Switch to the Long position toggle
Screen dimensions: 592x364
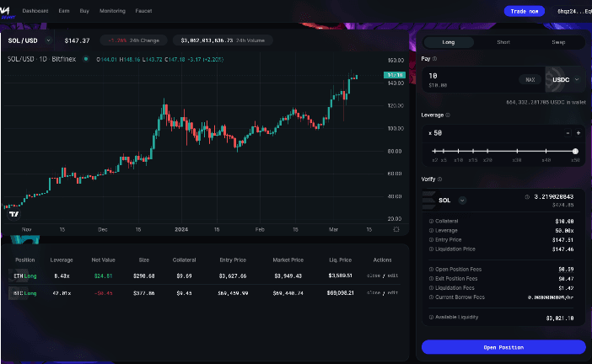(448, 41)
